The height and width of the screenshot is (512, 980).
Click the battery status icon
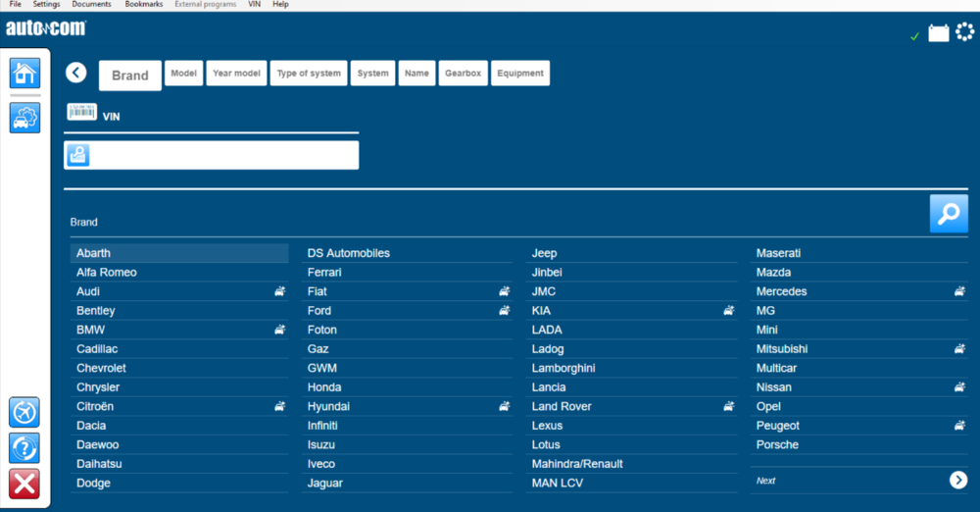pyautogui.click(x=938, y=32)
